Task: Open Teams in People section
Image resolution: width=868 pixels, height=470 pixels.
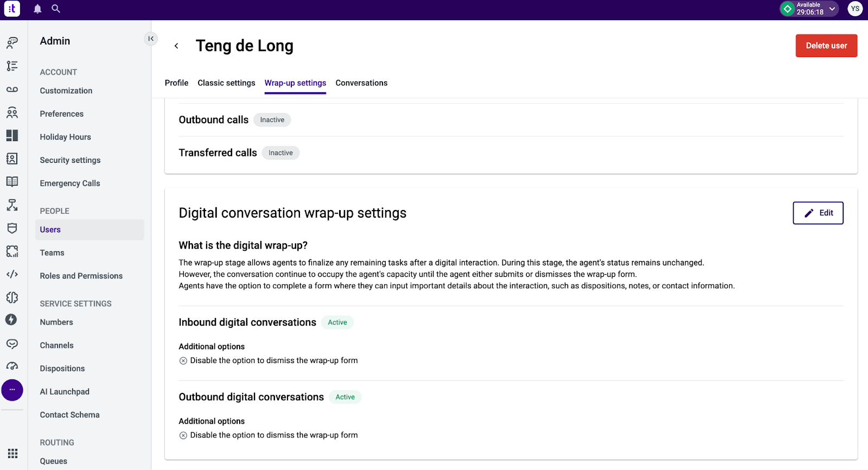Action: (x=52, y=253)
